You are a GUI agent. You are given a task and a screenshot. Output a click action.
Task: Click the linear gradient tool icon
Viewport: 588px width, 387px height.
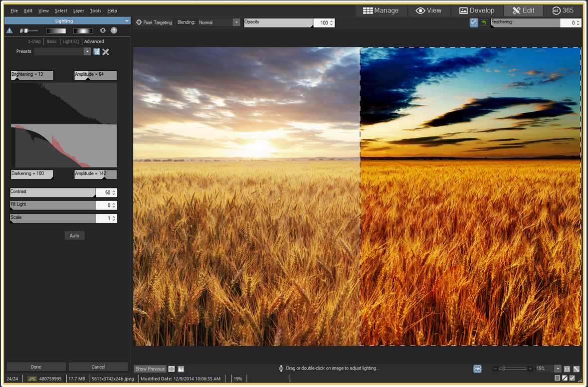(x=56, y=31)
